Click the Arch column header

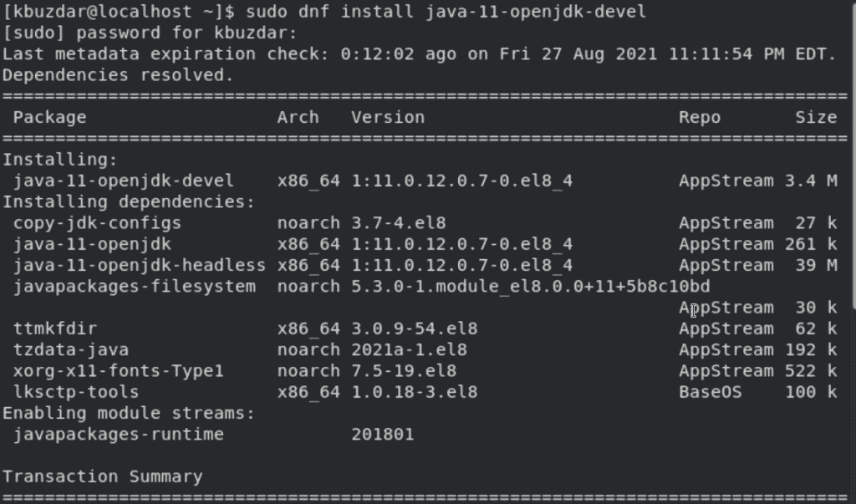pyautogui.click(x=298, y=118)
